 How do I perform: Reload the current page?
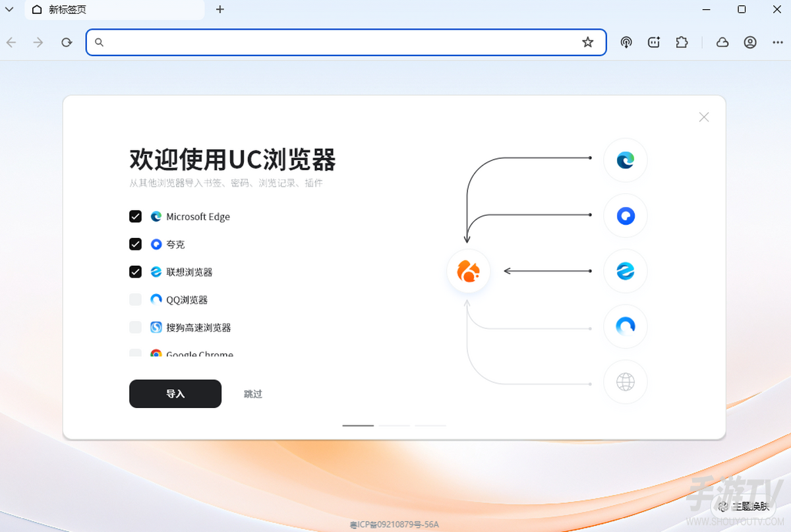67,42
